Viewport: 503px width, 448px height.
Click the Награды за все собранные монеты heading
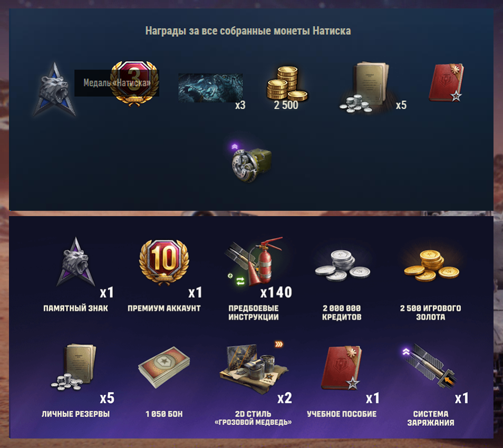pos(248,31)
